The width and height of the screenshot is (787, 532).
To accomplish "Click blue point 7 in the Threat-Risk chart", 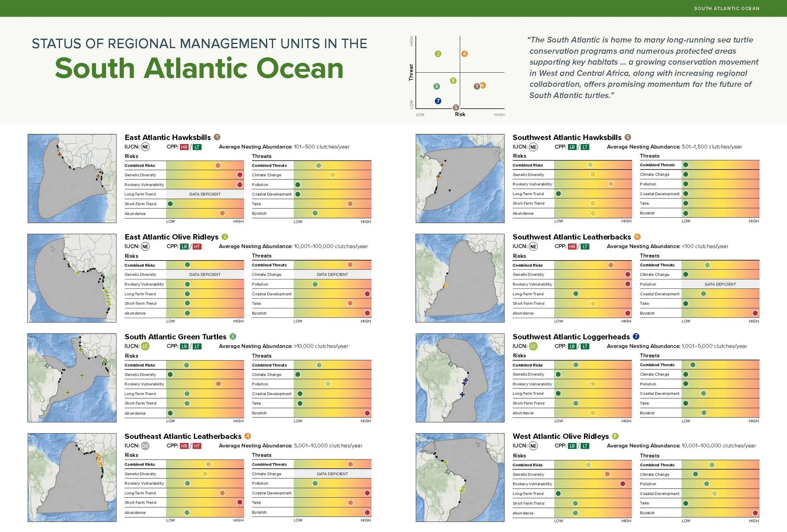I will click(438, 101).
